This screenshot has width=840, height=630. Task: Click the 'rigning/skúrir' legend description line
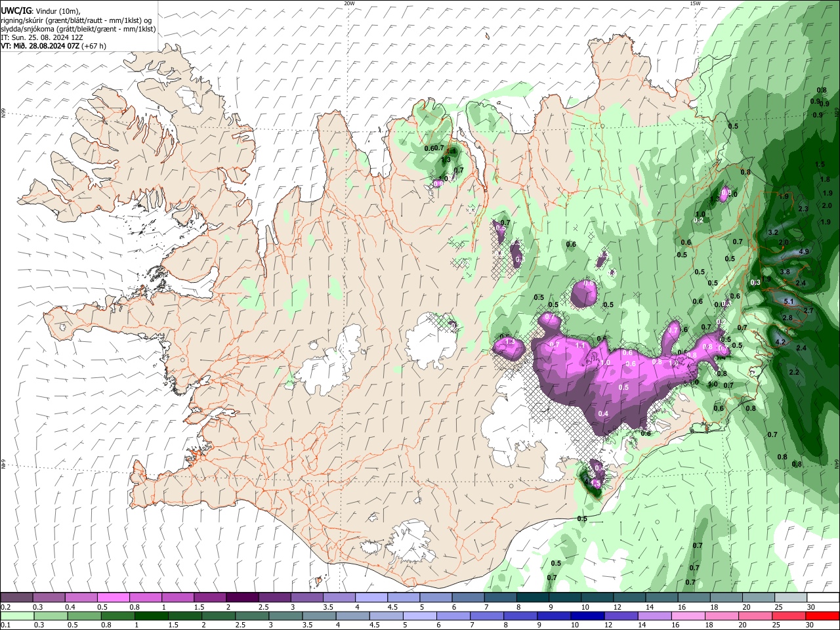(x=77, y=20)
